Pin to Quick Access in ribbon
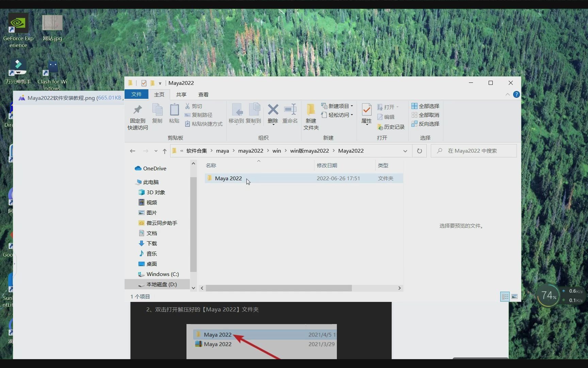 click(x=137, y=117)
